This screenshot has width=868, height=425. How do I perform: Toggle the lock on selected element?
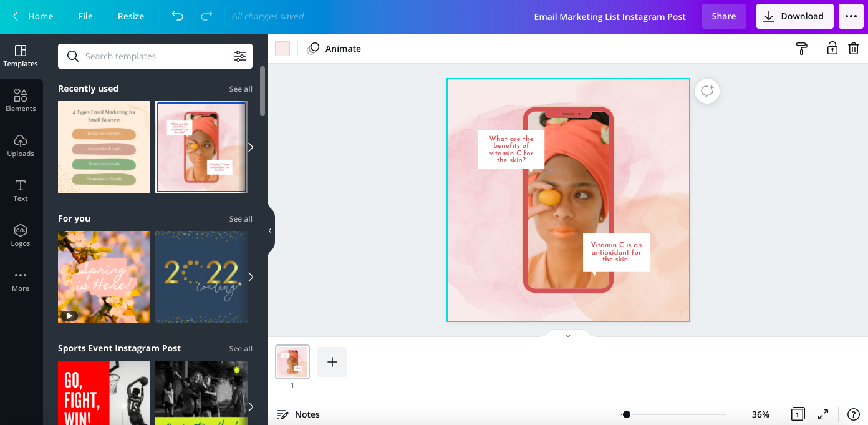832,49
